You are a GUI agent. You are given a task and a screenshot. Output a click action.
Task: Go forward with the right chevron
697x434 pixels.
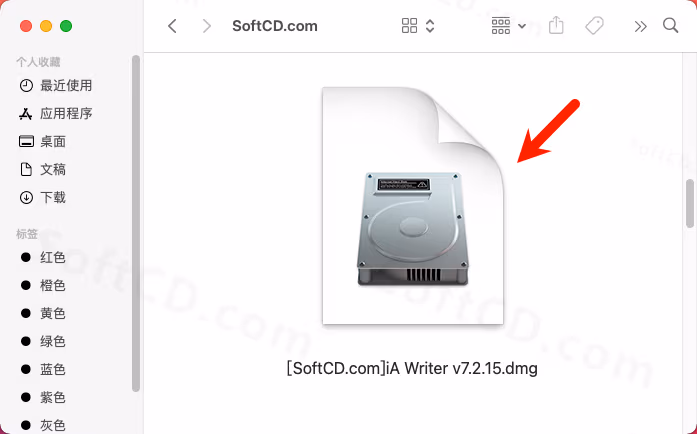[x=206, y=26]
